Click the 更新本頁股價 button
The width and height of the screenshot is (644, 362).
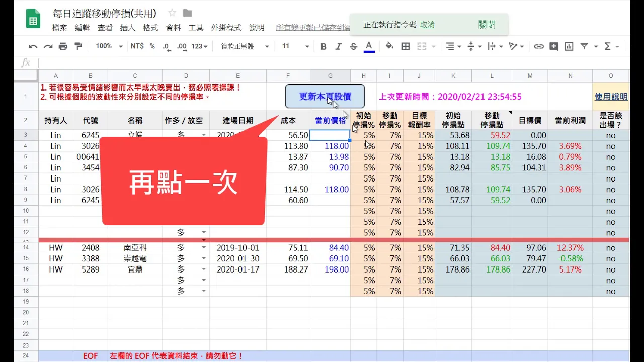pos(325,97)
